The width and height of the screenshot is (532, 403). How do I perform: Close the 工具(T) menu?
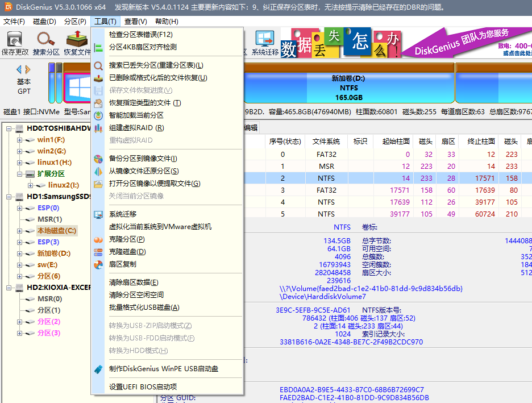[x=105, y=22]
